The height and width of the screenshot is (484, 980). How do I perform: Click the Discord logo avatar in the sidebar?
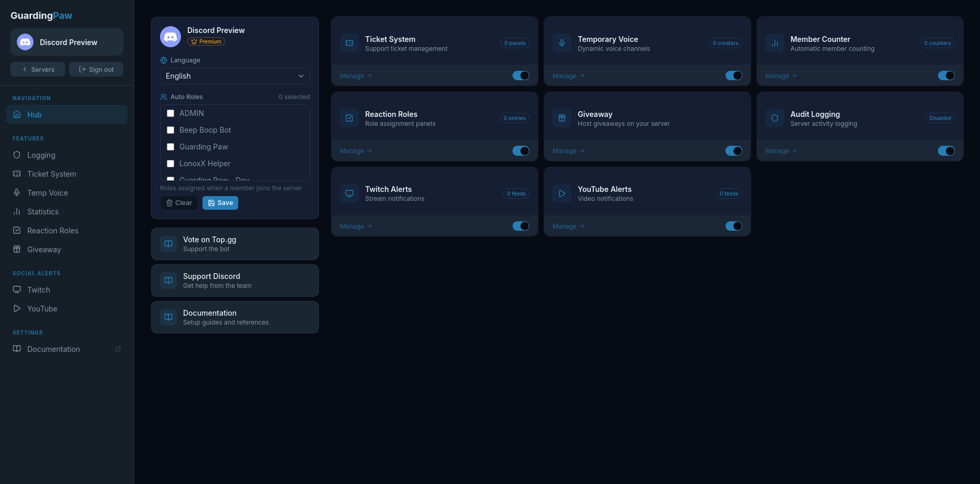[25, 42]
